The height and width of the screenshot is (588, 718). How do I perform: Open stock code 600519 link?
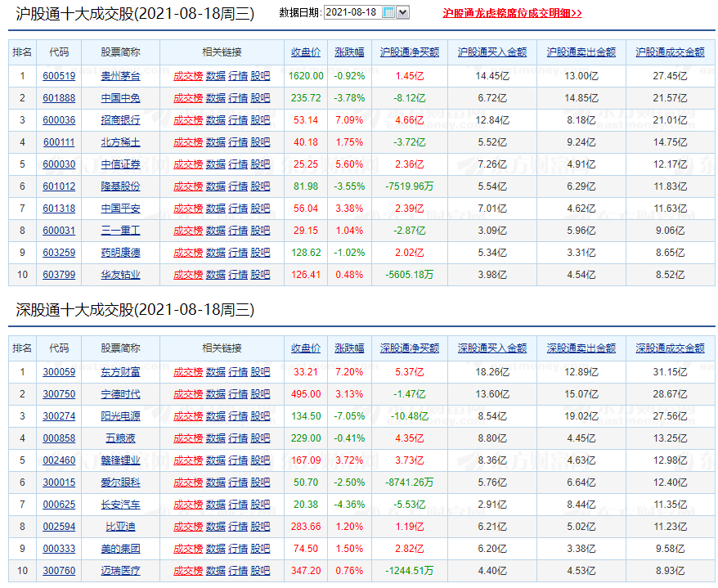pyautogui.click(x=59, y=76)
